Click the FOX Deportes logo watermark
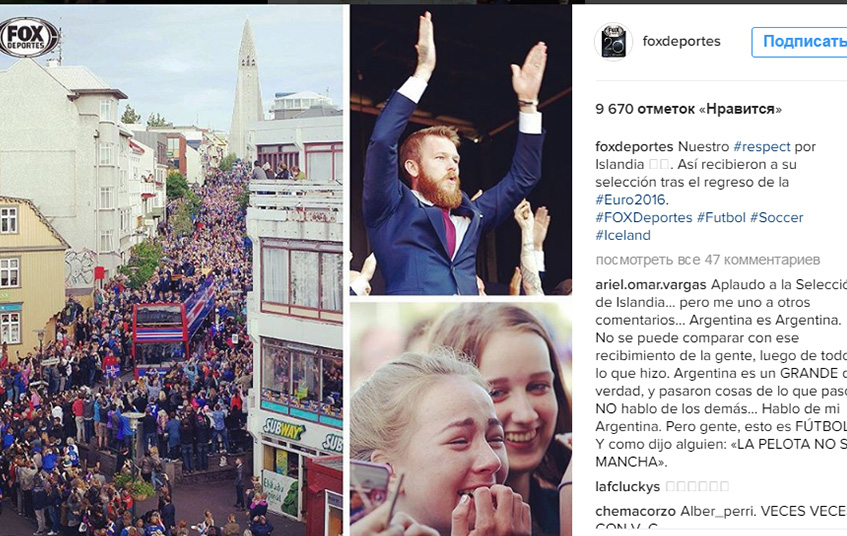The image size is (847, 536). pos(30,37)
